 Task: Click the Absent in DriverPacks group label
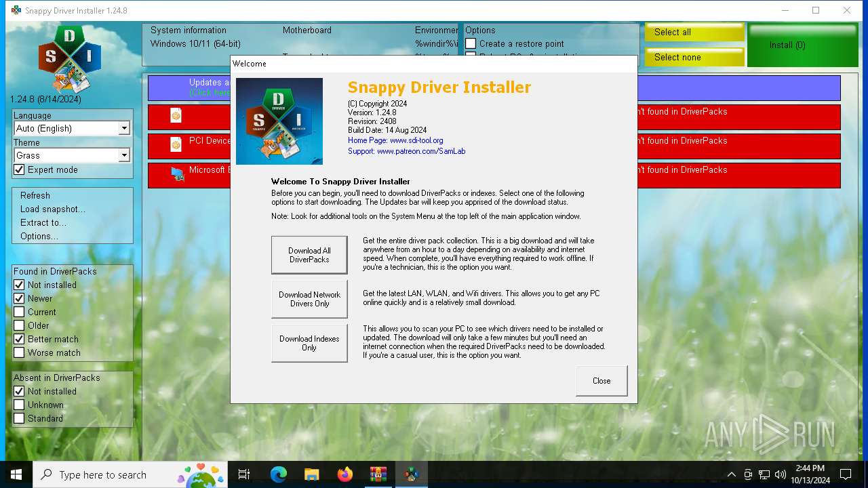coord(57,378)
